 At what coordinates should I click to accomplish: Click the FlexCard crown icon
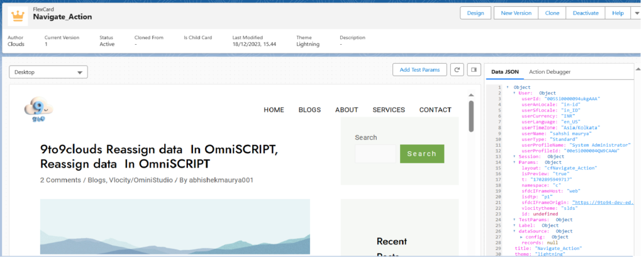tap(18, 16)
